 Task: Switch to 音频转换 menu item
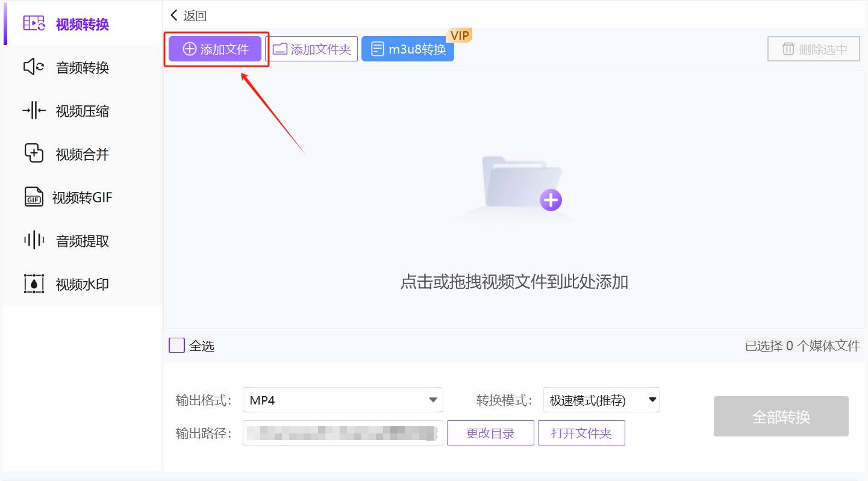(x=83, y=68)
